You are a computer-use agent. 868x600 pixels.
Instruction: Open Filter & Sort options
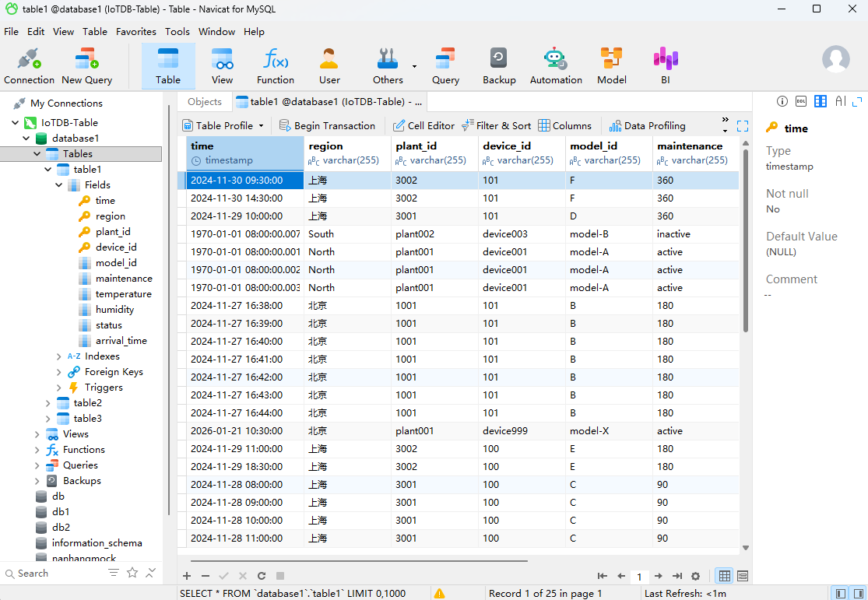[x=496, y=125]
